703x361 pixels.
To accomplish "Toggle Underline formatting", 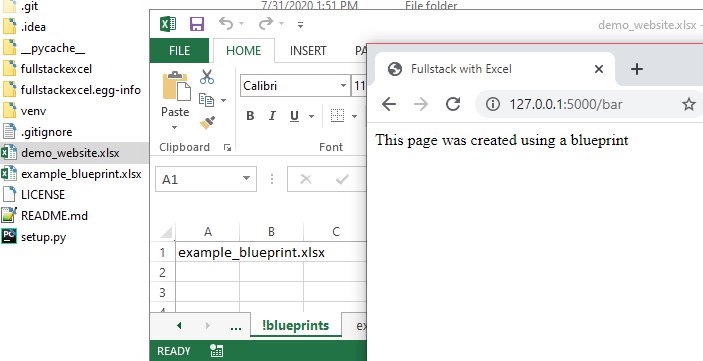I will click(x=294, y=116).
